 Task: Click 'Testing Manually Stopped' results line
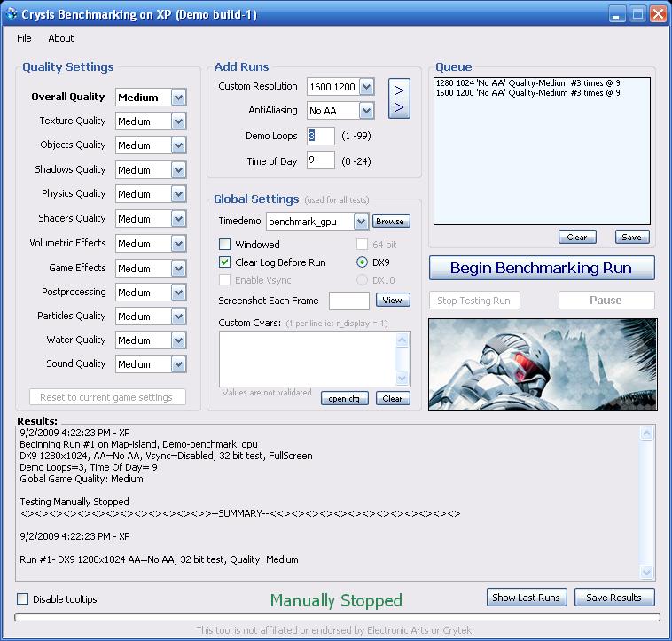coord(74,502)
